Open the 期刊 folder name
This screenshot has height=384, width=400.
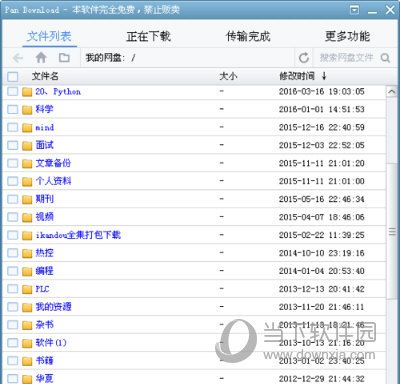click(x=44, y=199)
